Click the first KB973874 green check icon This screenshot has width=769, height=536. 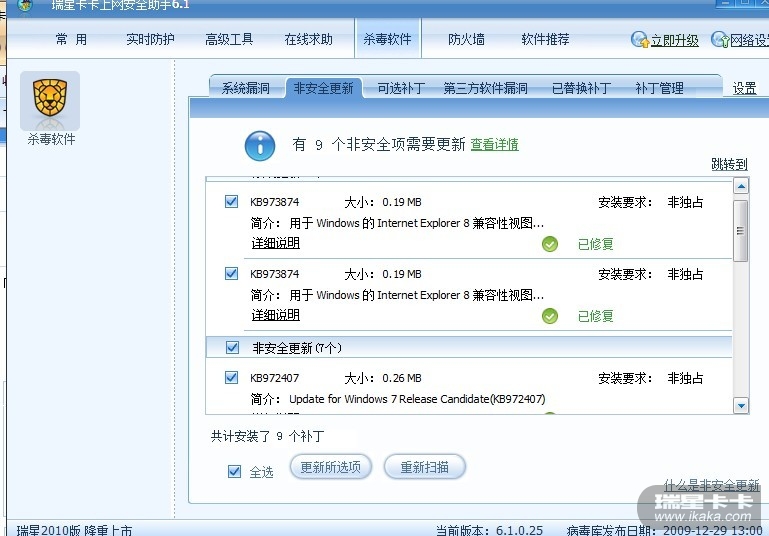click(550, 244)
